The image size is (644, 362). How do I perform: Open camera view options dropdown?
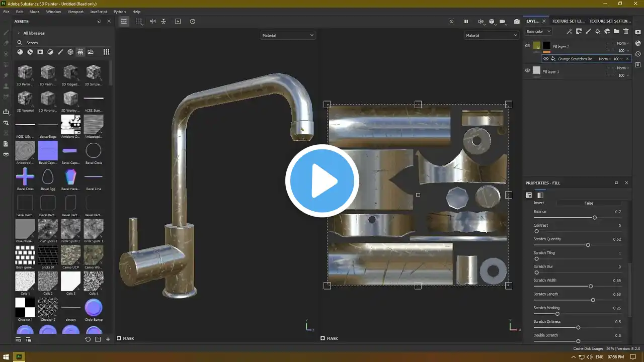click(x=504, y=21)
